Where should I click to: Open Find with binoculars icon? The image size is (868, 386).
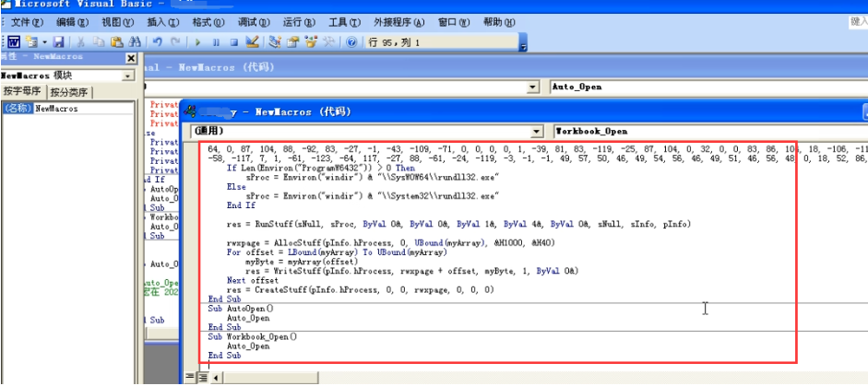tap(135, 42)
